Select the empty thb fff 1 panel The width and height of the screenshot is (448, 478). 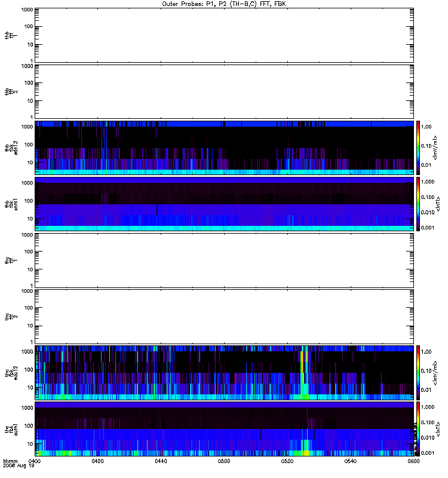tap(224, 35)
